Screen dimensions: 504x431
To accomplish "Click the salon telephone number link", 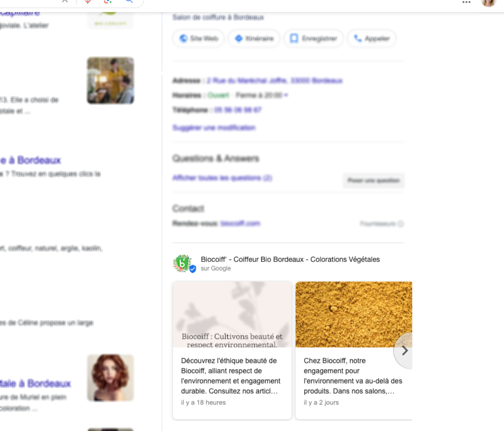I will click(238, 110).
